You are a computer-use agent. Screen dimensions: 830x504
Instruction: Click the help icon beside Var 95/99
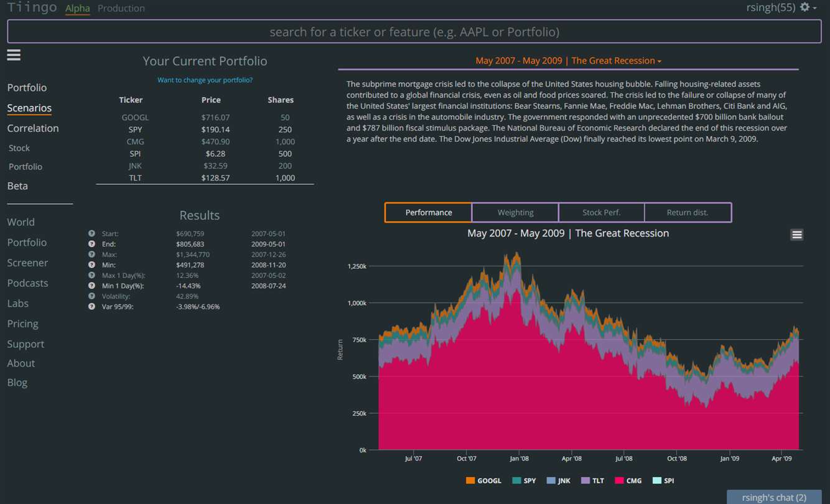pos(91,307)
